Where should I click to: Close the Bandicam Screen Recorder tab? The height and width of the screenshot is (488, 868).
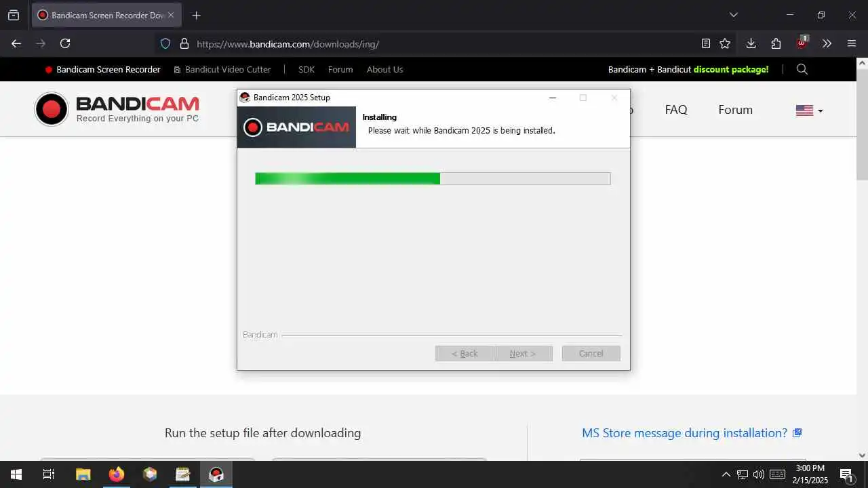tap(171, 15)
